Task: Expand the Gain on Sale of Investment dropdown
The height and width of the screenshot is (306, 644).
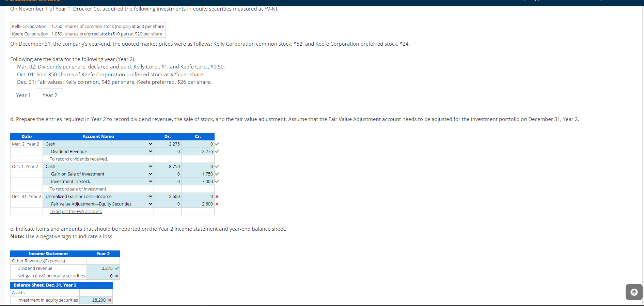Action: [98, 174]
